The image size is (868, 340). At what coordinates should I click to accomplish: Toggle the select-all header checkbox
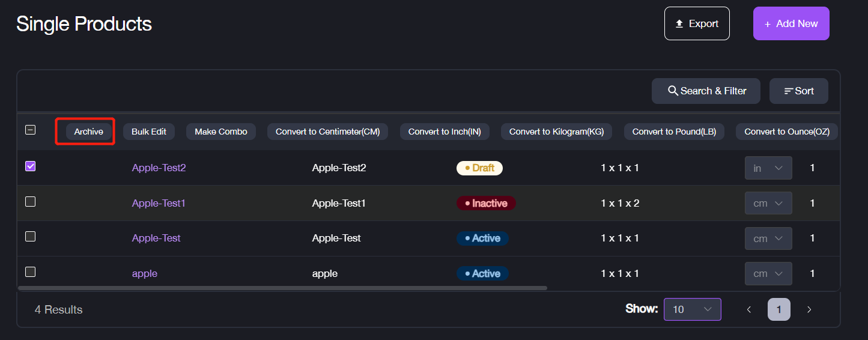tap(30, 130)
